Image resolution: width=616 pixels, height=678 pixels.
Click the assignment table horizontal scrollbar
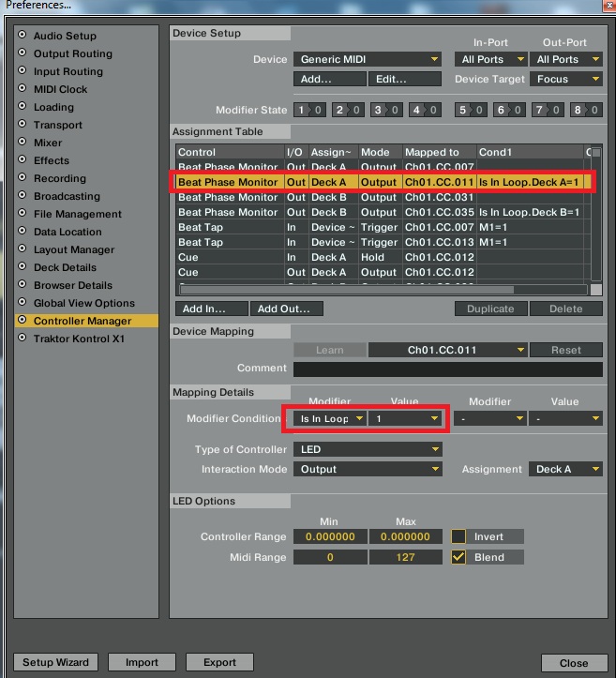(x=383, y=290)
